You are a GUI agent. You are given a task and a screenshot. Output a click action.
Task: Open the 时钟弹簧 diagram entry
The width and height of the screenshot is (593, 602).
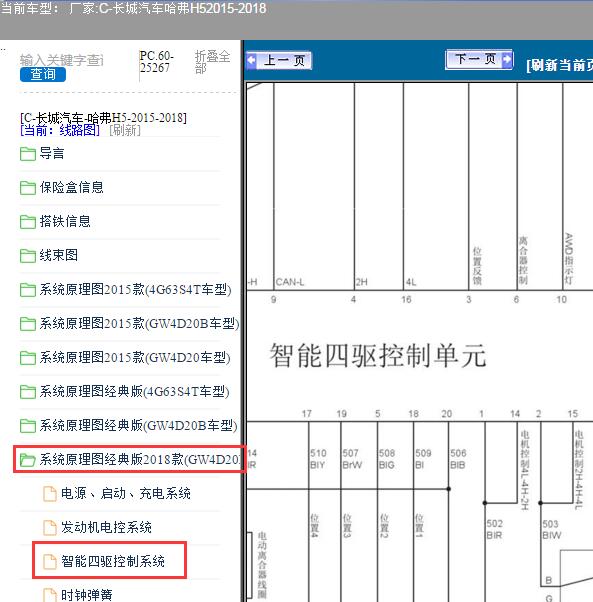click(87, 595)
